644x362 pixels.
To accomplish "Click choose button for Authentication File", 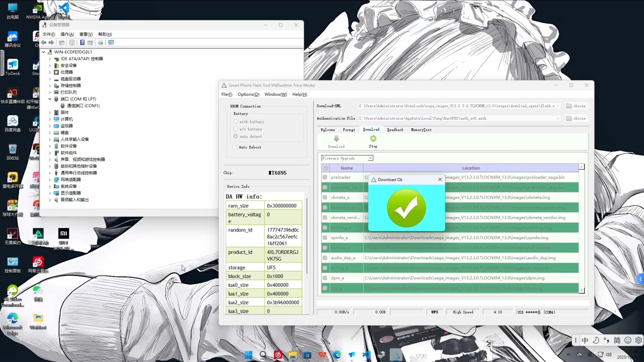I will coord(576,118).
